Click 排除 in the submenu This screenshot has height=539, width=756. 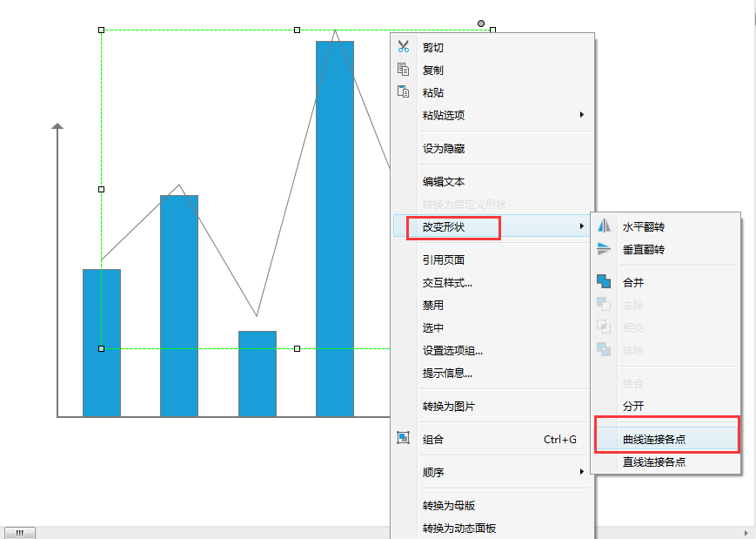[666, 350]
